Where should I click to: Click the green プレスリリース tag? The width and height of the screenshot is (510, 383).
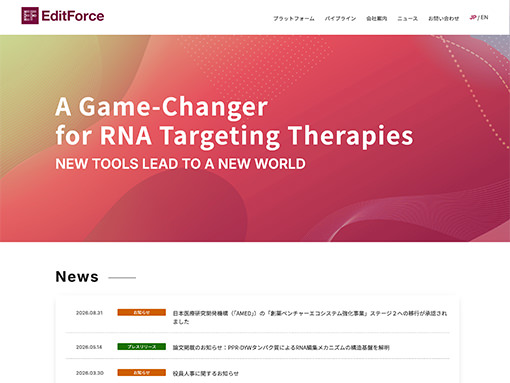point(142,347)
